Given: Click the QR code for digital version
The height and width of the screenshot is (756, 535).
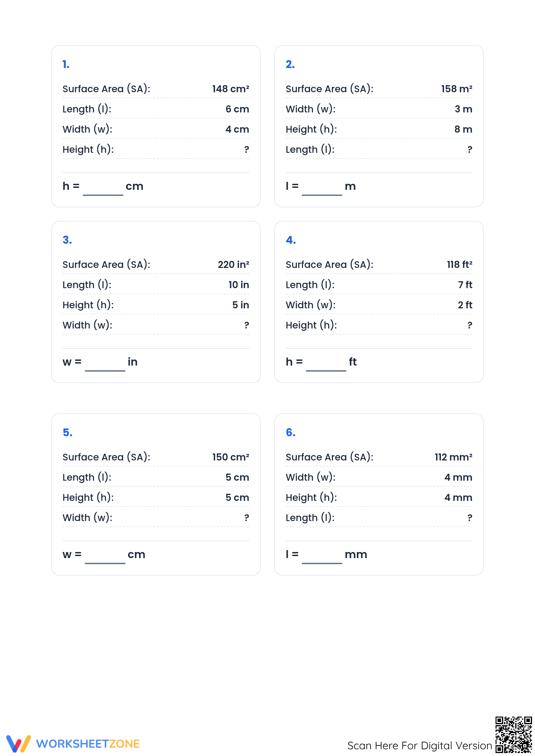Looking at the screenshot, I should 514,735.
